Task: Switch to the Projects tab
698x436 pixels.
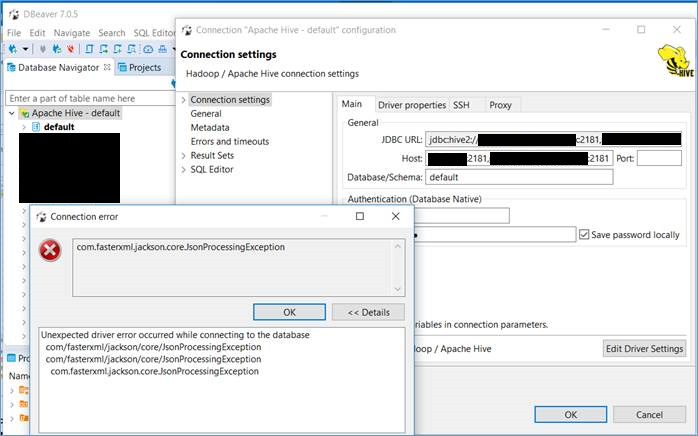Action: tap(140, 68)
